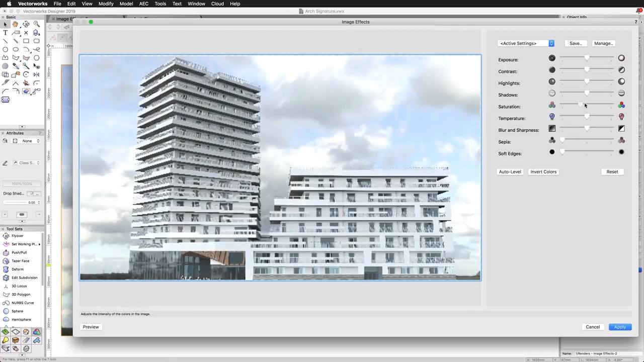
Task: Click the Cancel button
Action: (593, 327)
